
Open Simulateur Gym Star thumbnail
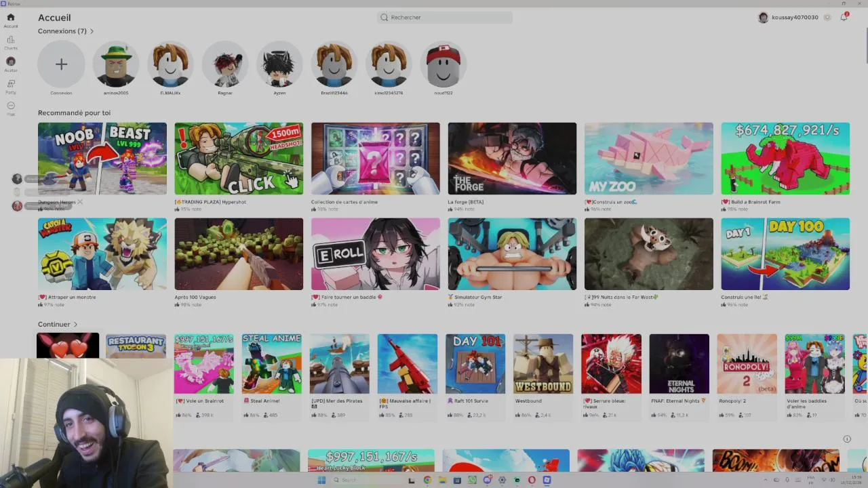click(512, 254)
